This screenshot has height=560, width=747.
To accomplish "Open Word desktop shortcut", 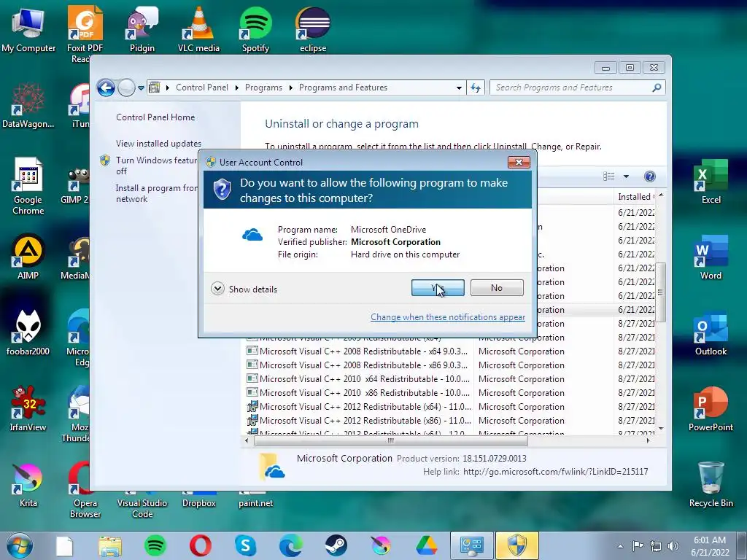I will coord(711,257).
